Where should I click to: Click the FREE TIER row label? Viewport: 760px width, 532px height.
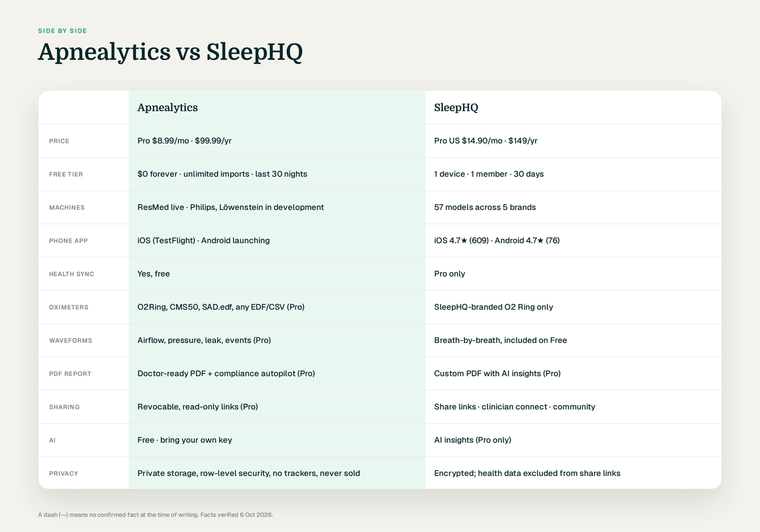coord(66,174)
